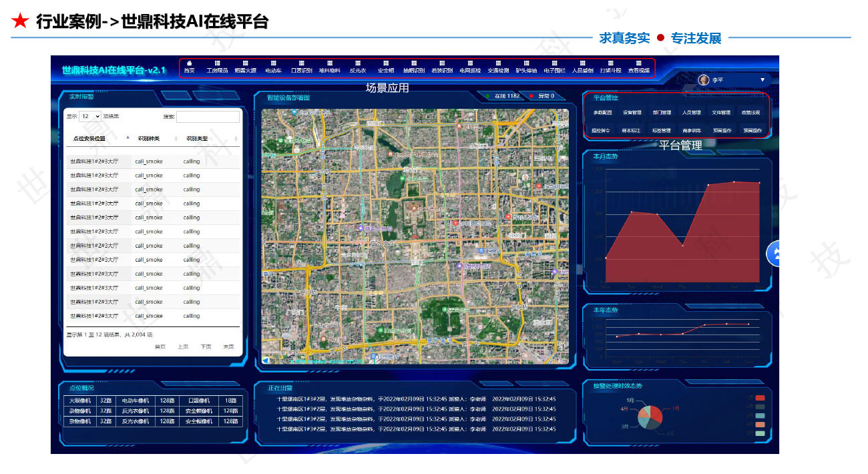Open the 电动车 detection icon

pyautogui.click(x=273, y=63)
